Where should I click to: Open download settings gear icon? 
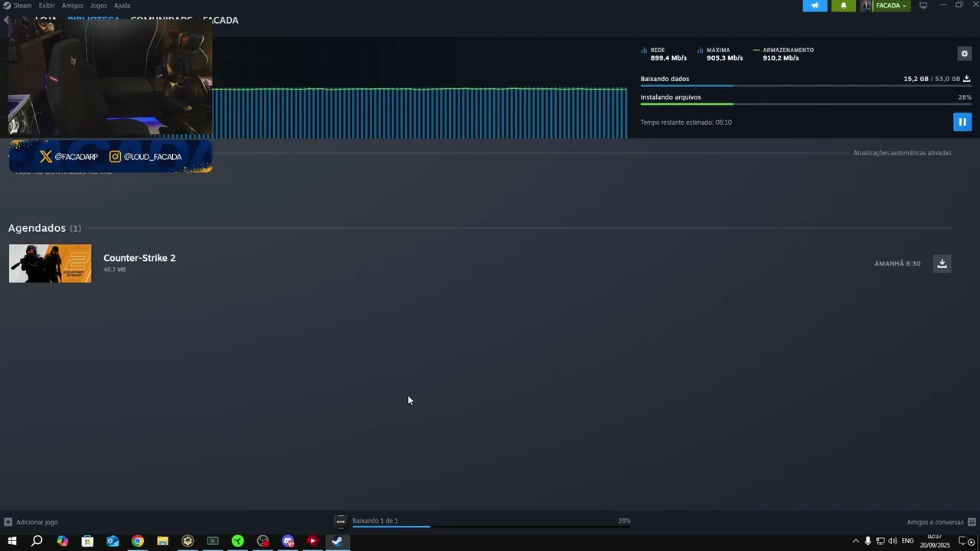[x=965, y=54]
